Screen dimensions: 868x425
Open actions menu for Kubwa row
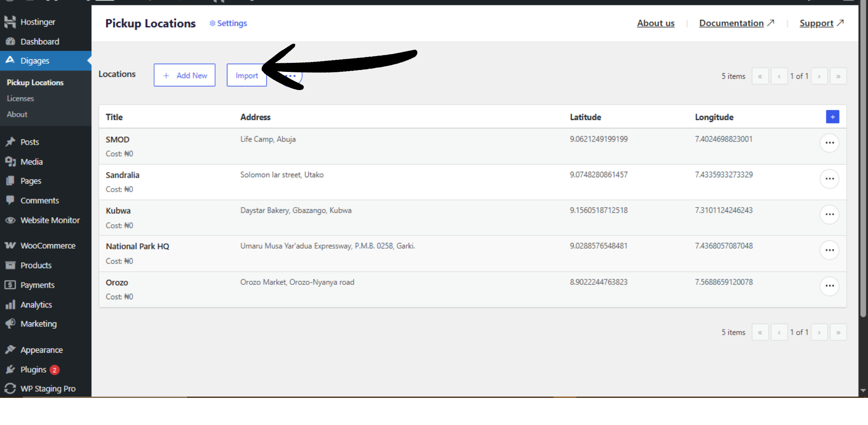829,214
